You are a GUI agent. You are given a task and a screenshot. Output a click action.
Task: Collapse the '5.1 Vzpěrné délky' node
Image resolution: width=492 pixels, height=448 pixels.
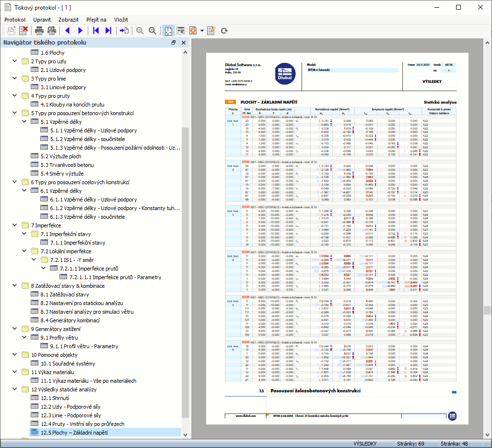click(24, 121)
